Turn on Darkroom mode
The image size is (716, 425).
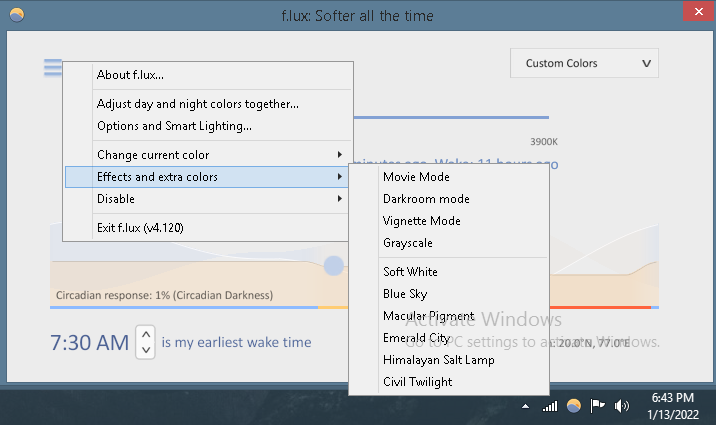coord(449,199)
